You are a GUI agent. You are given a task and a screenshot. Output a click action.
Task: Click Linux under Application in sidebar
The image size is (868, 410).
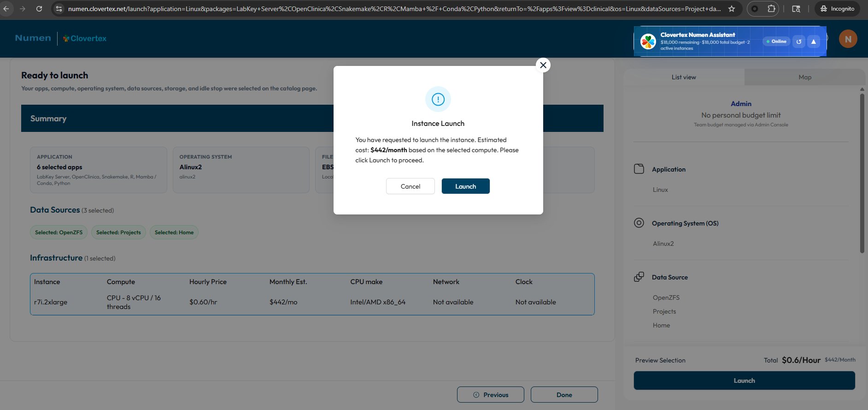click(x=660, y=190)
